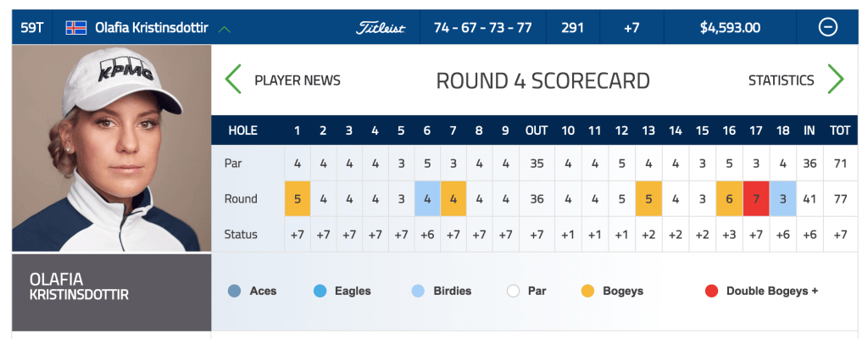The image size is (868, 339).
Task: Click the Titleist sponsor logo
Action: (381, 28)
